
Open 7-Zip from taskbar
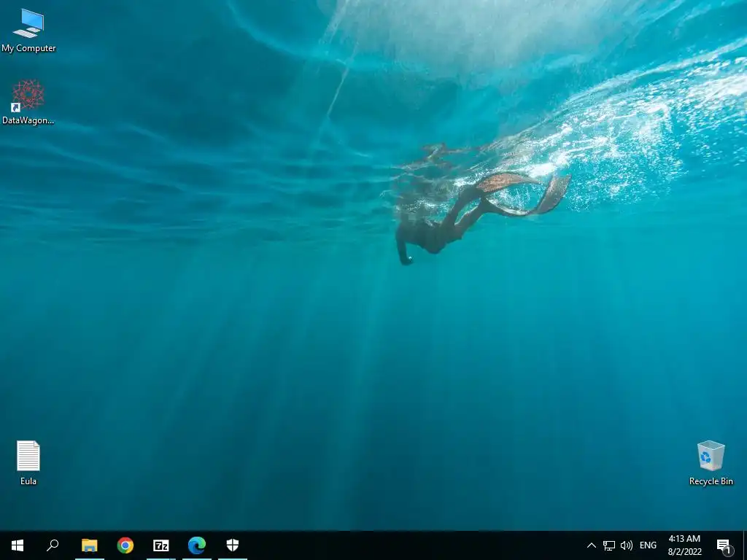point(161,545)
